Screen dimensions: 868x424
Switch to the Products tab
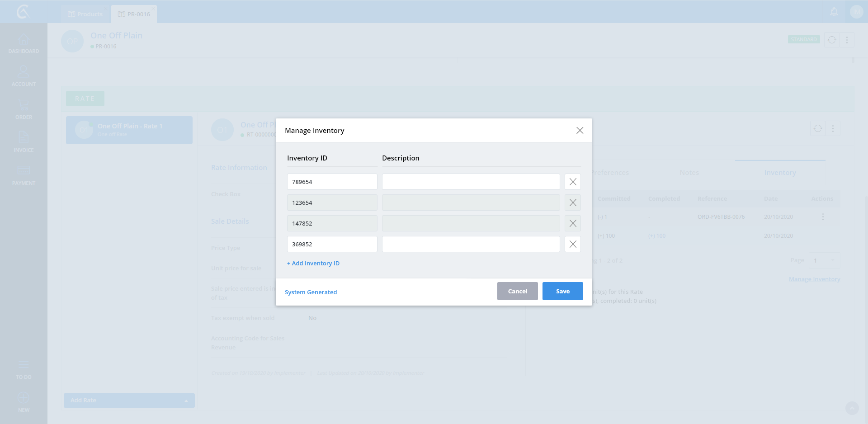(85, 14)
